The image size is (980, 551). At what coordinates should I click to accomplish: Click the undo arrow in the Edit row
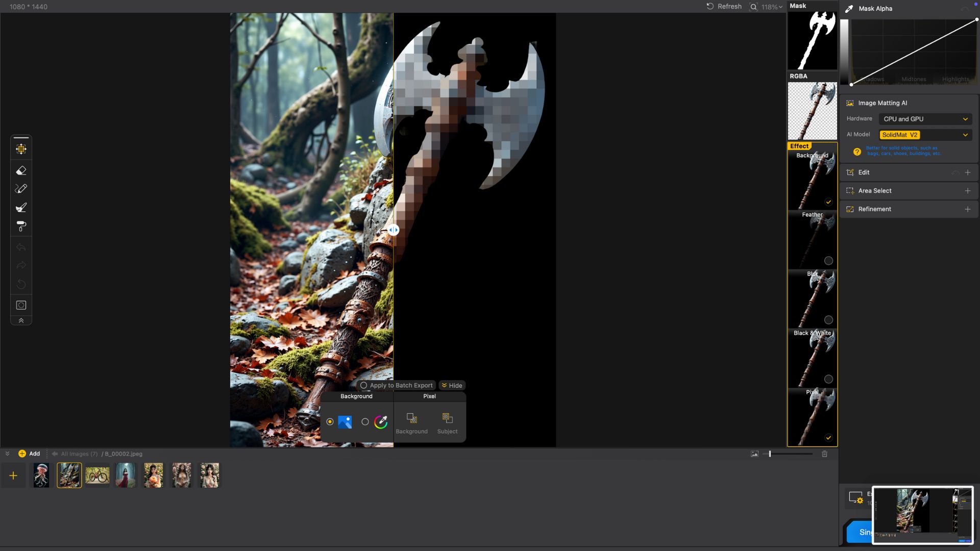pyautogui.click(x=955, y=172)
